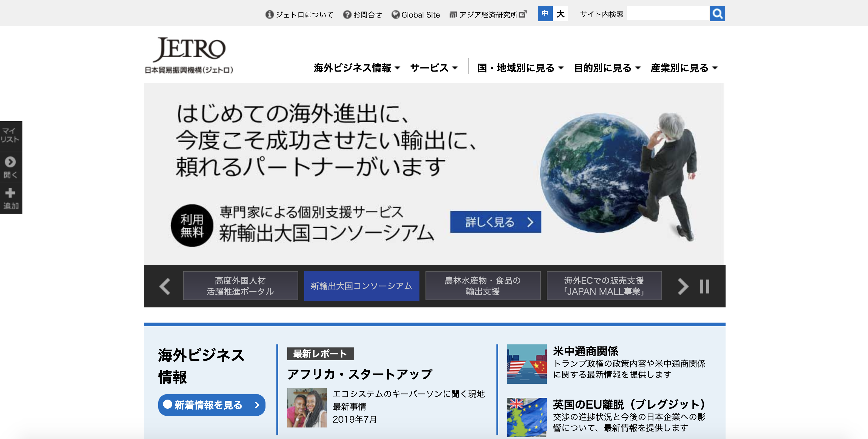Click the blue search magnifier icon
This screenshot has width=868, height=439.
pyautogui.click(x=717, y=14)
